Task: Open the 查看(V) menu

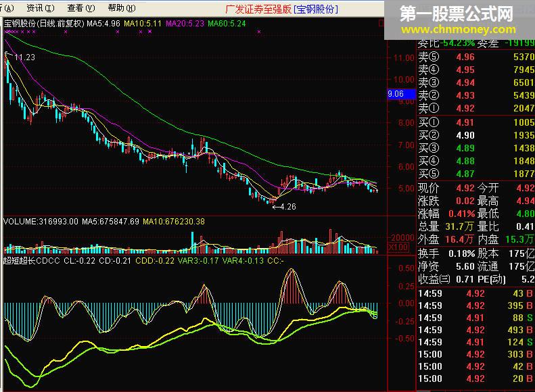Action: coord(81,8)
